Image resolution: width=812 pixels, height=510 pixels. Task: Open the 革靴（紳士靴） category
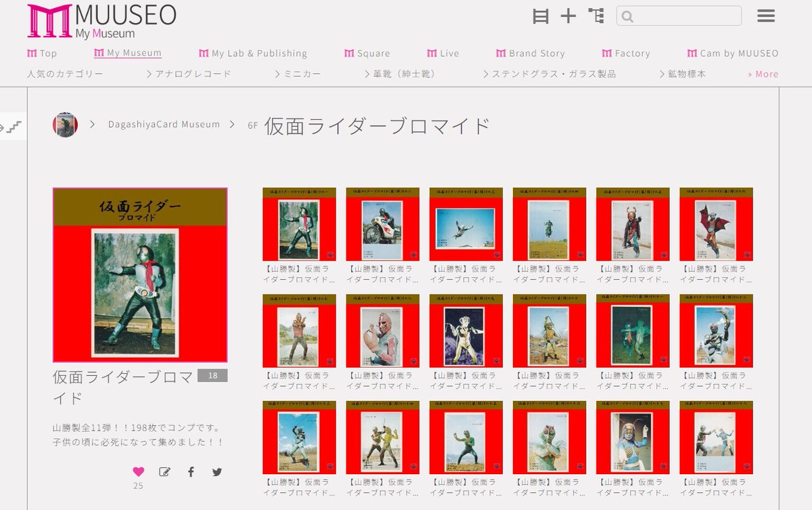point(400,74)
